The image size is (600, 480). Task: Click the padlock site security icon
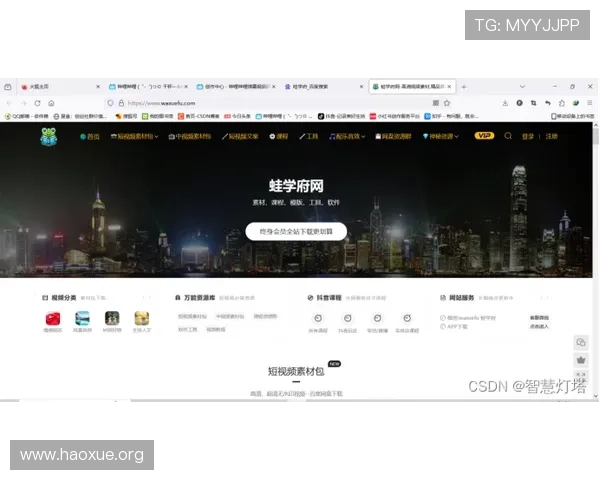(x=121, y=103)
